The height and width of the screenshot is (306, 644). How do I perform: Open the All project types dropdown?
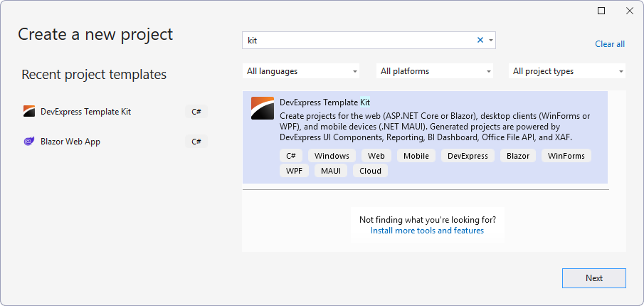(568, 71)
